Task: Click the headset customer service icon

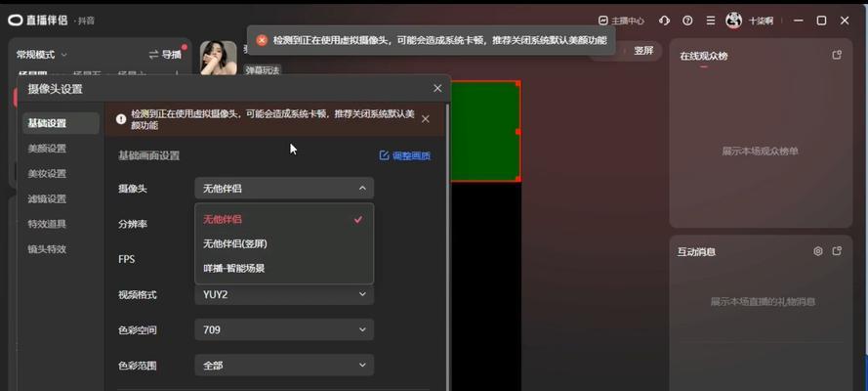Action: [664, 21]
